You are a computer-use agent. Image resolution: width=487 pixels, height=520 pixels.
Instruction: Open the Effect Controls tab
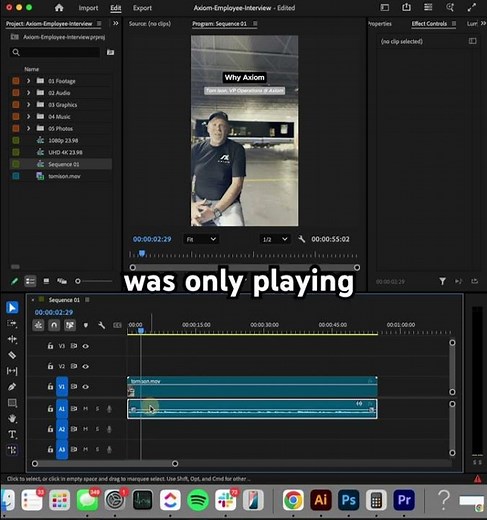pos(429,24)
